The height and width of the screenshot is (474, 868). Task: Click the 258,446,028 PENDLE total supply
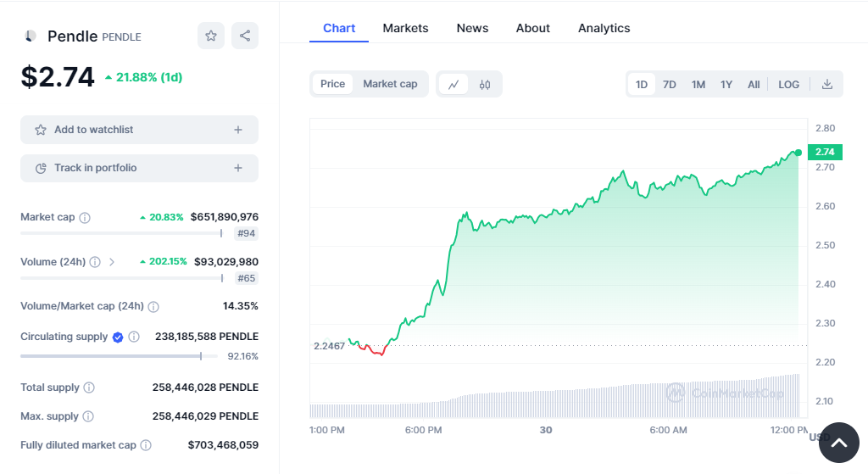(205, 387)
